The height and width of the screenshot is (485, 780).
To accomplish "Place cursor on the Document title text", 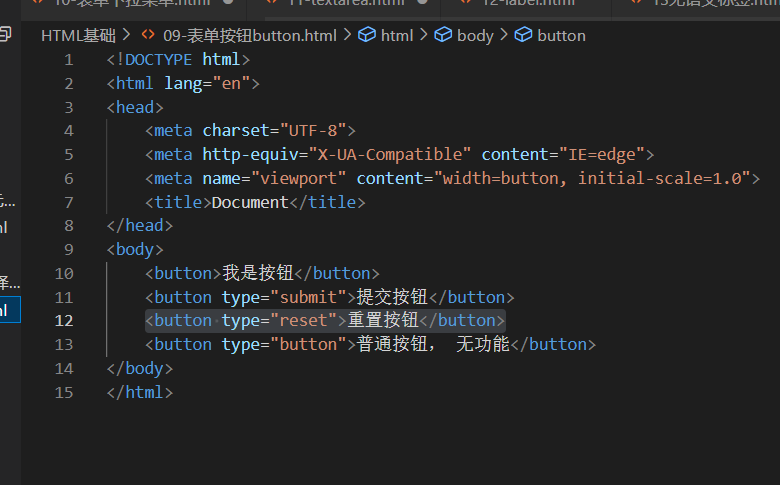I will [248, 202].
